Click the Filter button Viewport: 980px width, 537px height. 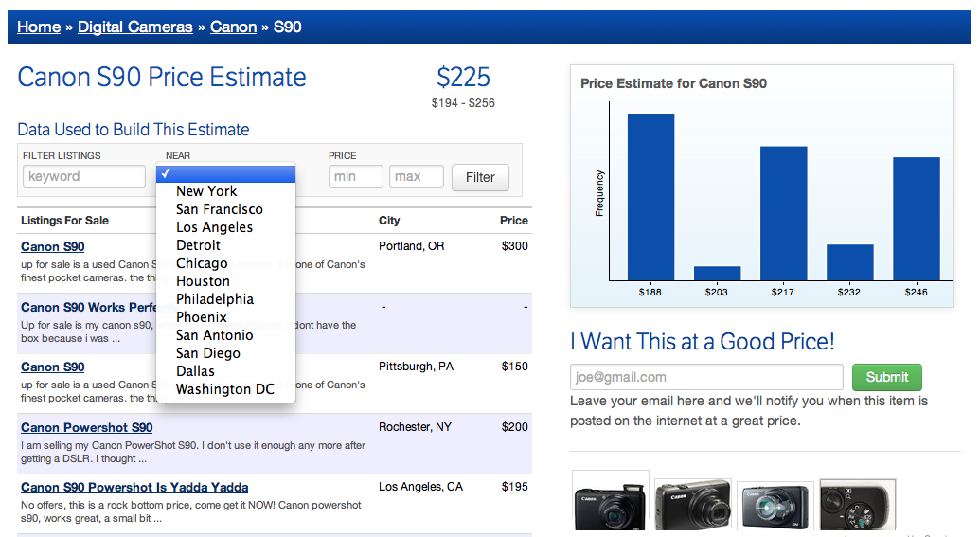[480, 177]
